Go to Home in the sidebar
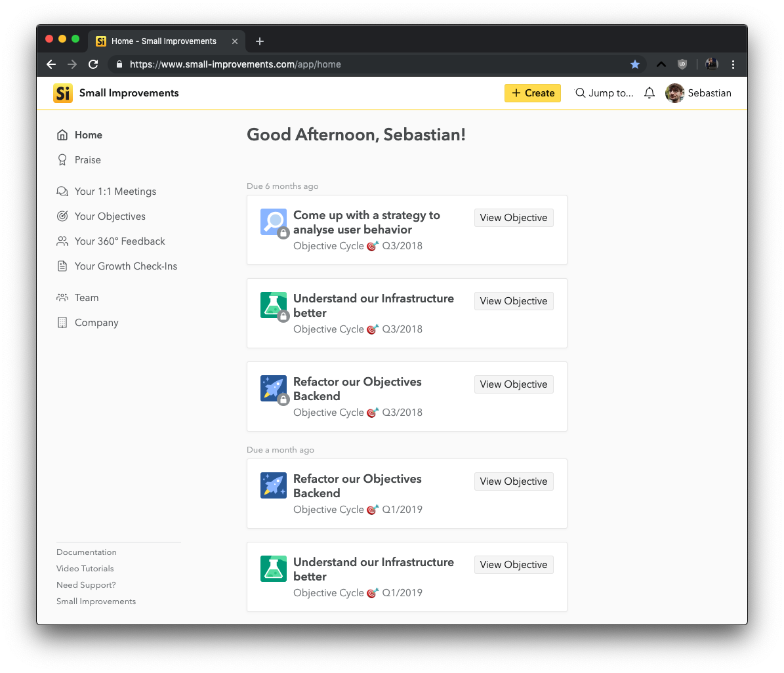 point(89,135)
